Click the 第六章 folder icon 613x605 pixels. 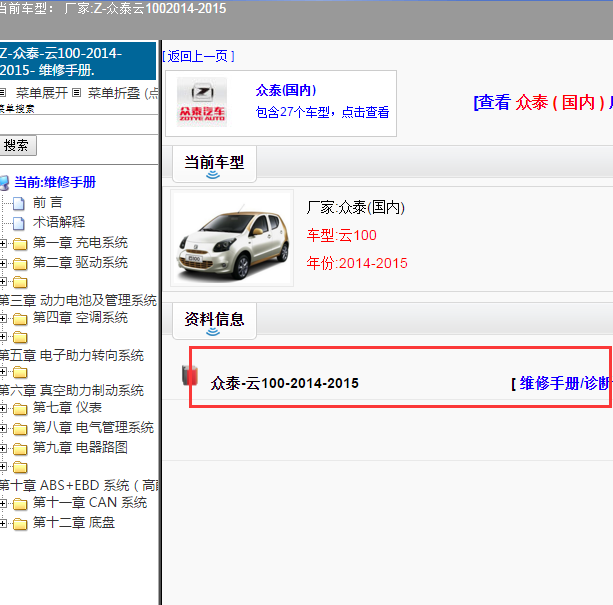20,372
